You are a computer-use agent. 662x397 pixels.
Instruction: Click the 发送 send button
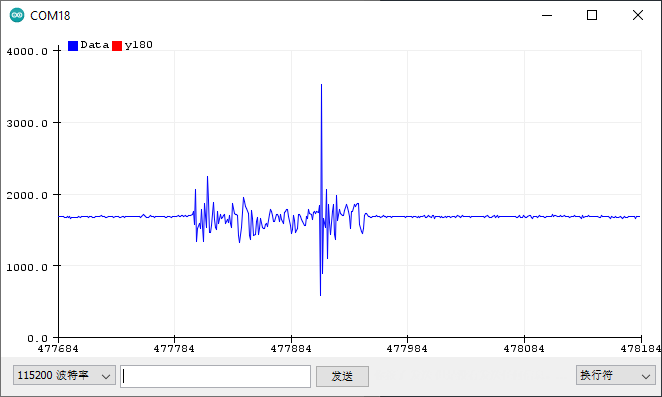point(342,376)
